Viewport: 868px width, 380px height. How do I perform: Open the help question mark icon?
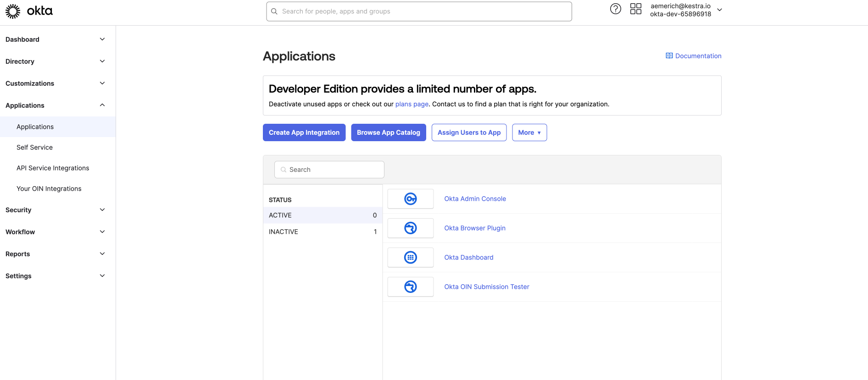click(x=615, y=9)
